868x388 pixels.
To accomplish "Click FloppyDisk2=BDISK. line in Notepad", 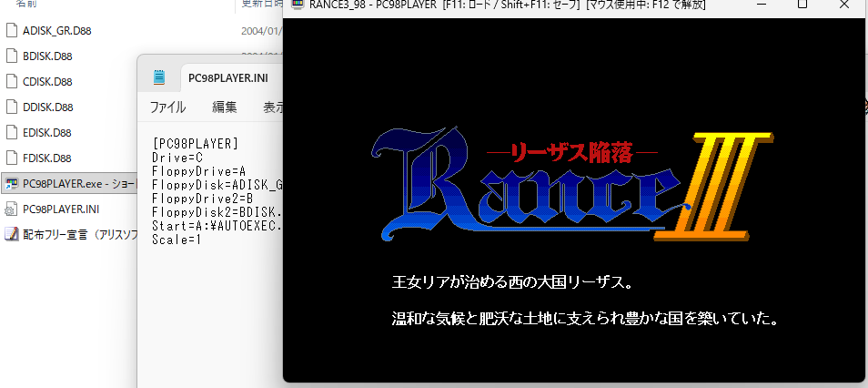I will pyautogui.click(x=217, y=211).
